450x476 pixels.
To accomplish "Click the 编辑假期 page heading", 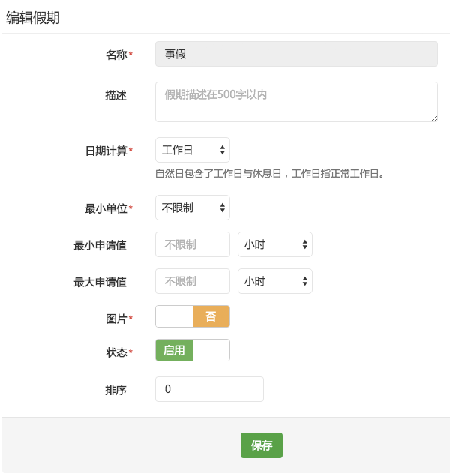I will [x=33, y=17].
